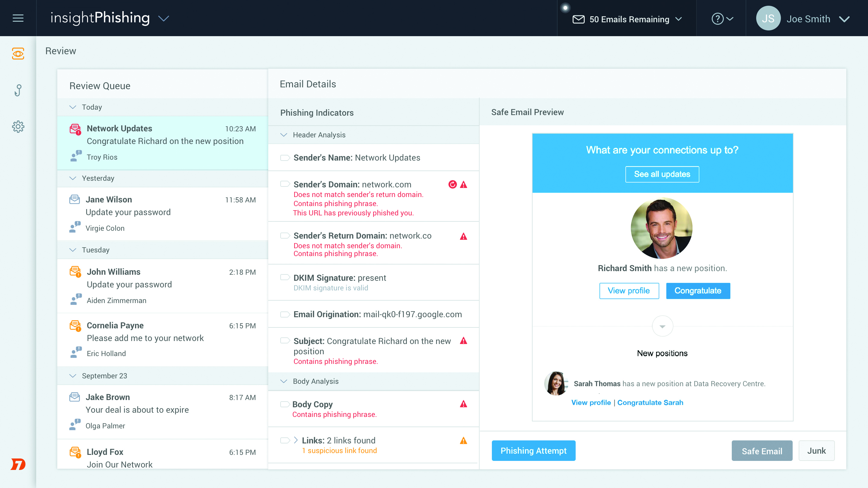868x488 pixels.
Task: Click the orange warning icon beside Links
Action: click(463, 441)
